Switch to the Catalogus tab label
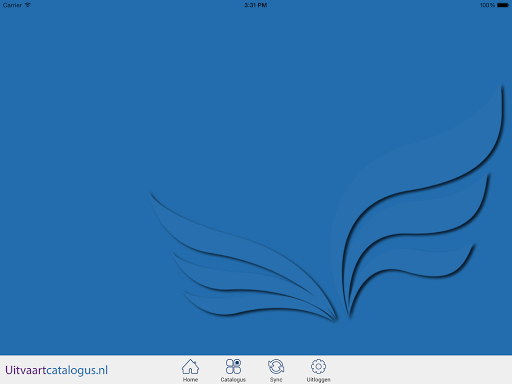 pyautogui.click(x=233, y=380)
